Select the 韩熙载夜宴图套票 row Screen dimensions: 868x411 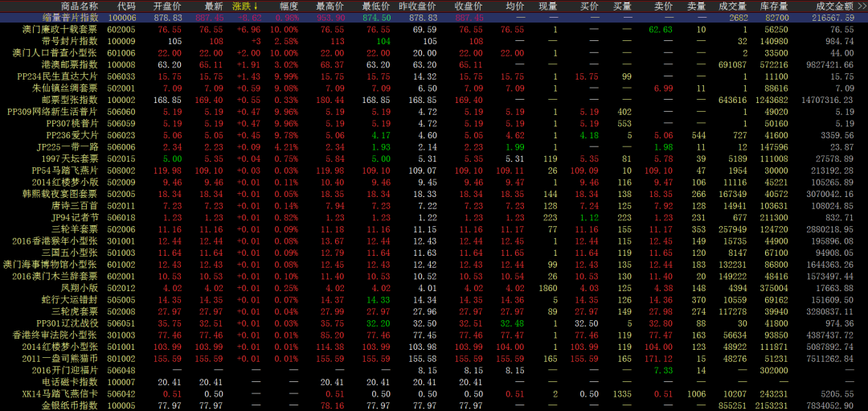(434, 194)
